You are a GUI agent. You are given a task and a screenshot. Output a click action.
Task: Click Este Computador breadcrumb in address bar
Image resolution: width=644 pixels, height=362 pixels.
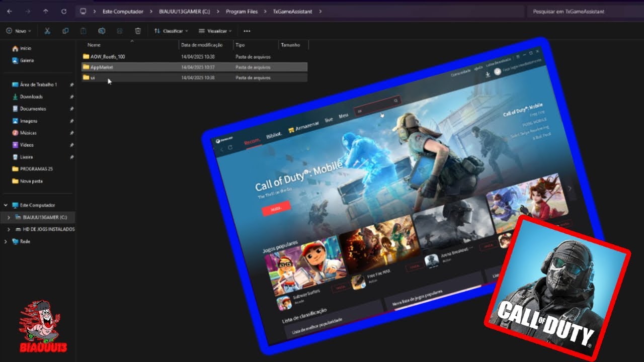pyautogui.click(x=123, y=11)
